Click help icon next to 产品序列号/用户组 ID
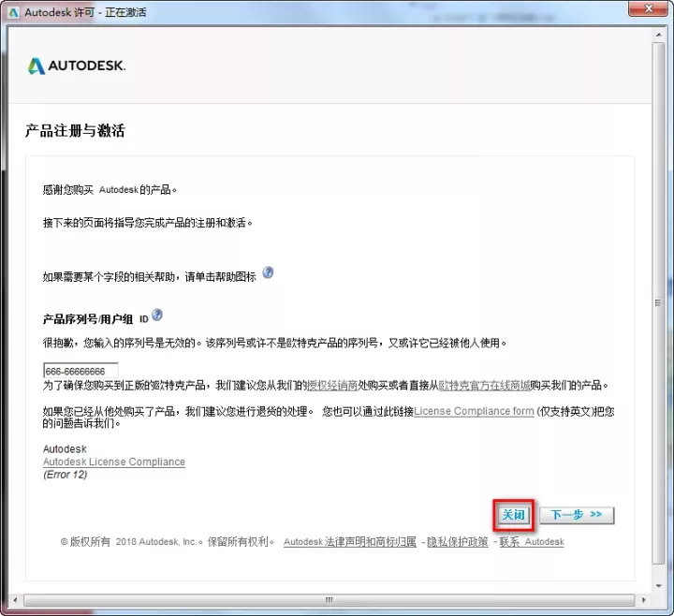This screenshot has height=616, width=674. point(157,316)
